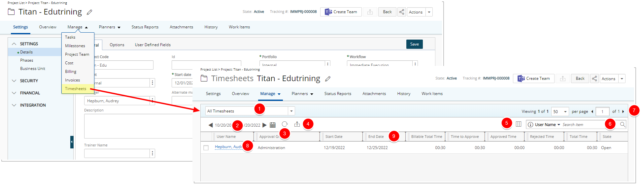The height and width of the screenshot is (187, 644).
Task: Click the page number input field
Action: 602,111
